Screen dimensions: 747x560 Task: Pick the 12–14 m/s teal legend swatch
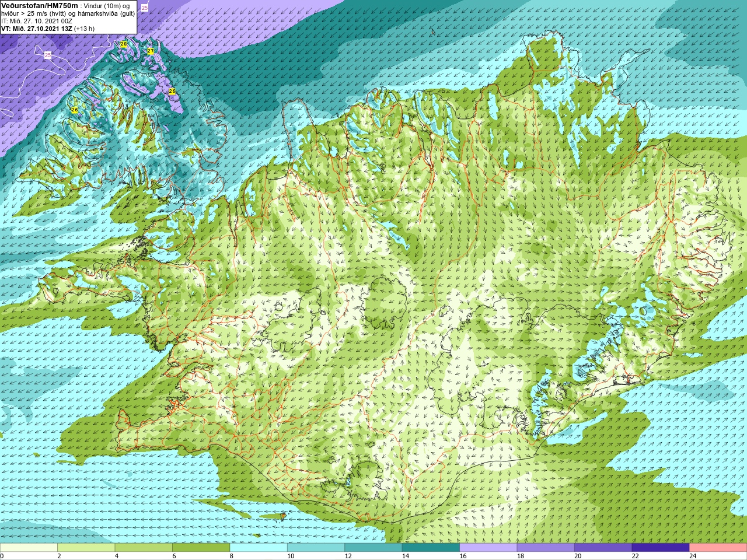pyautogui.click(x=373, y=548)
